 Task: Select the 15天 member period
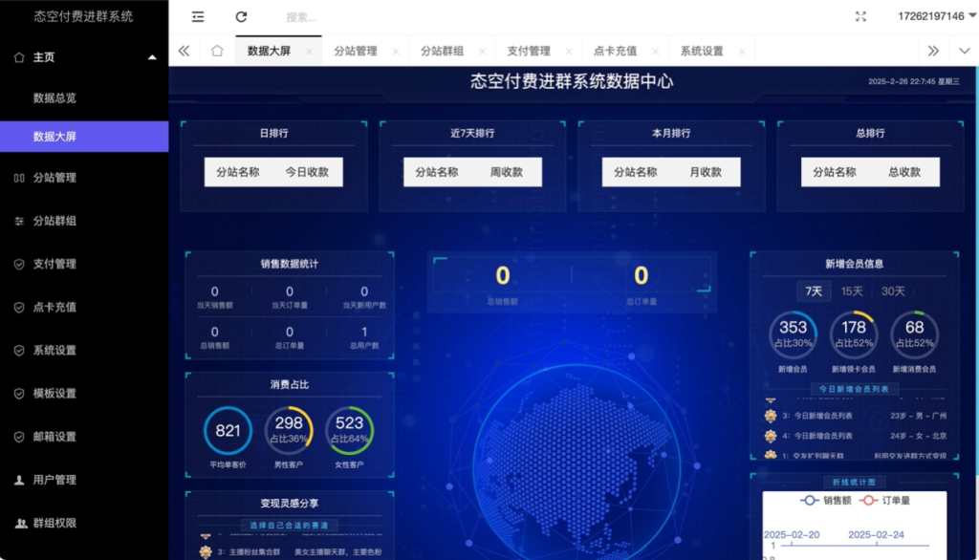tap(852, 291)
